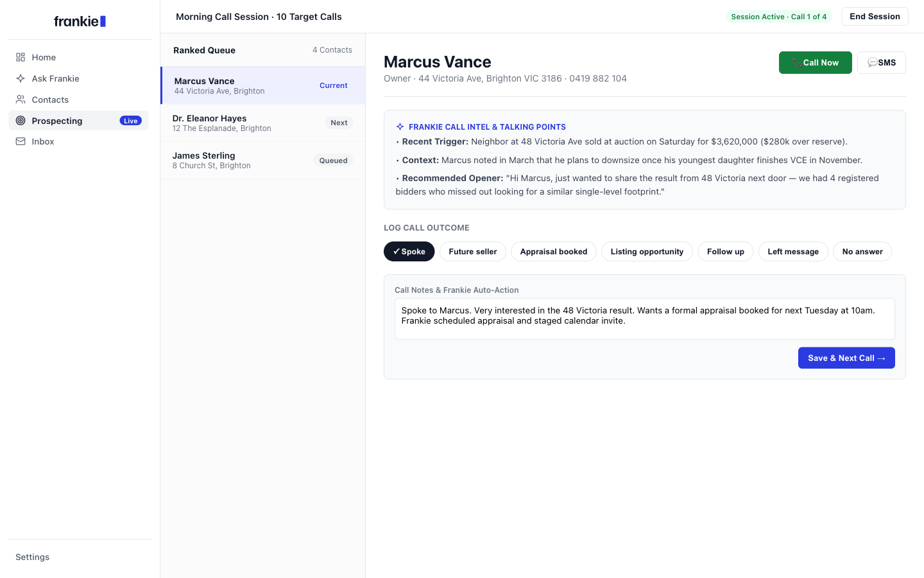Click the Prospecting target icon
The height and width of the screenshot is (578, 924).
(21, 121)
